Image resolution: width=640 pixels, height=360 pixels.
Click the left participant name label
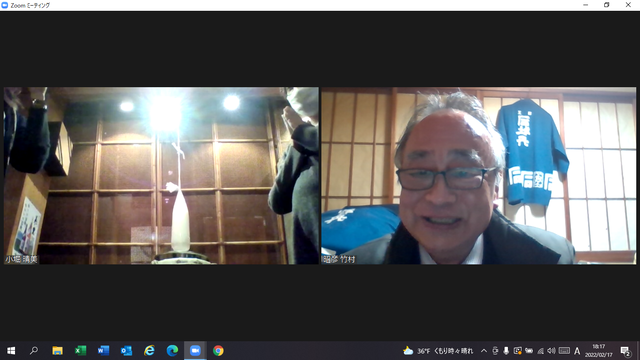[21, 259]
